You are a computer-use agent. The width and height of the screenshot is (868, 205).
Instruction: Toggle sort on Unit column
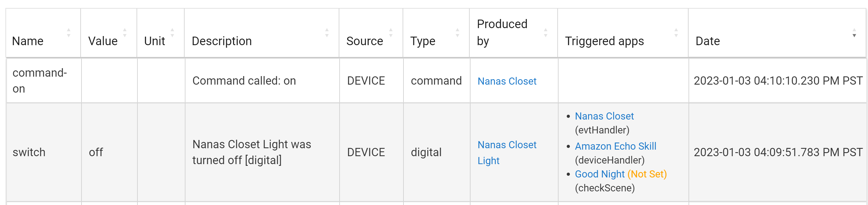172,33
